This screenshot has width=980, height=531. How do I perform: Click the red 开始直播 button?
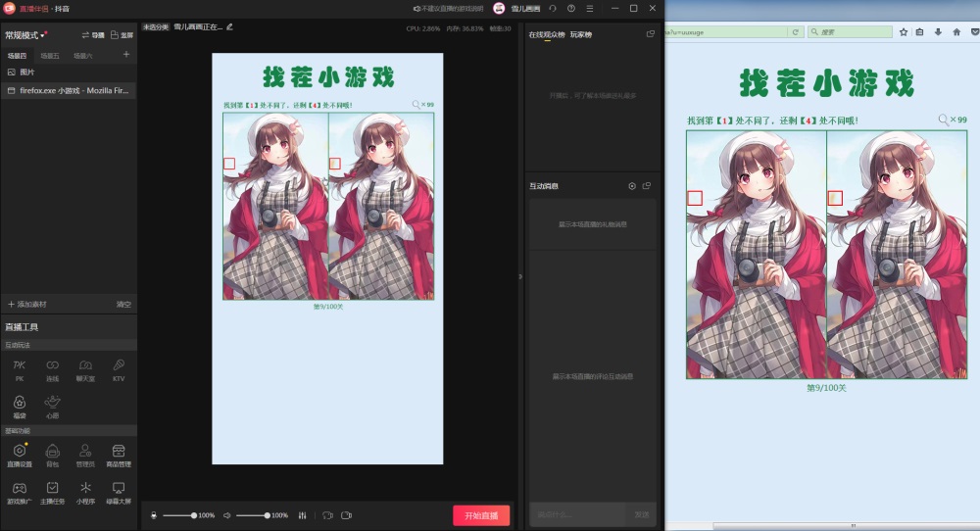point(481,515)
